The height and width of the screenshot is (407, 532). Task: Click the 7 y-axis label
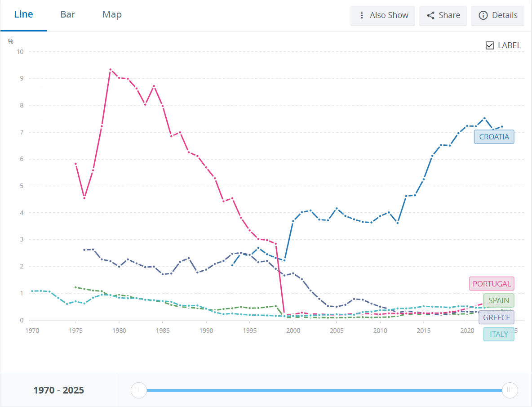[x=22, y=132]
